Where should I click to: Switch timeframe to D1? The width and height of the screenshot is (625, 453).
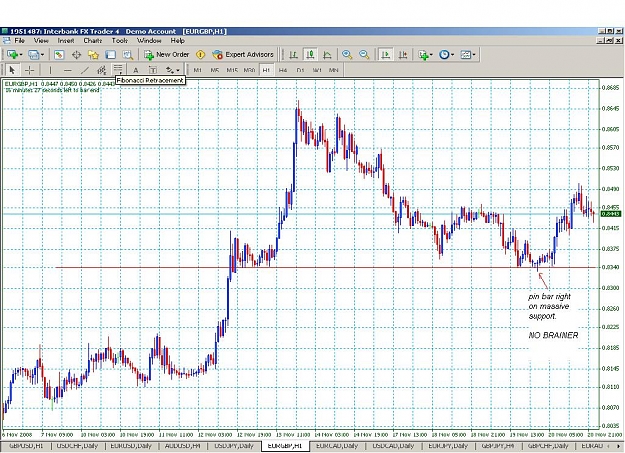tap(300, 70)
